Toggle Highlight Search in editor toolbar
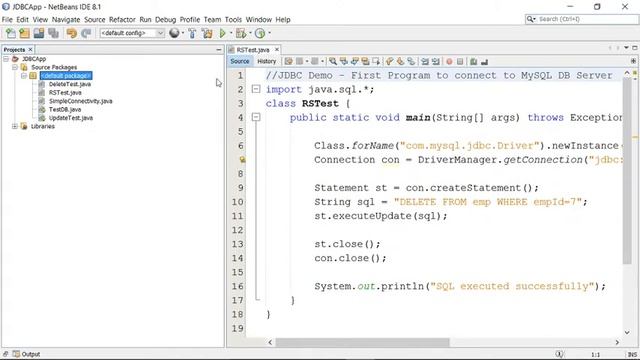This screenshot has width=640, height=360. click(365, 61)
